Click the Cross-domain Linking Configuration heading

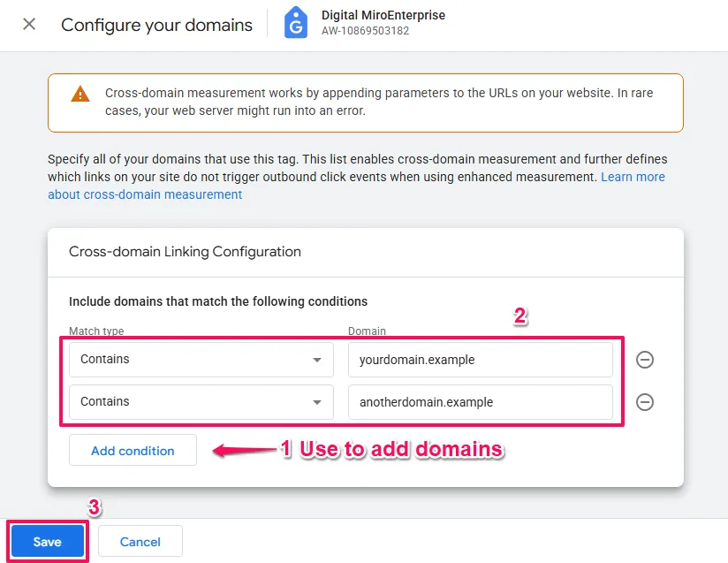185,252
